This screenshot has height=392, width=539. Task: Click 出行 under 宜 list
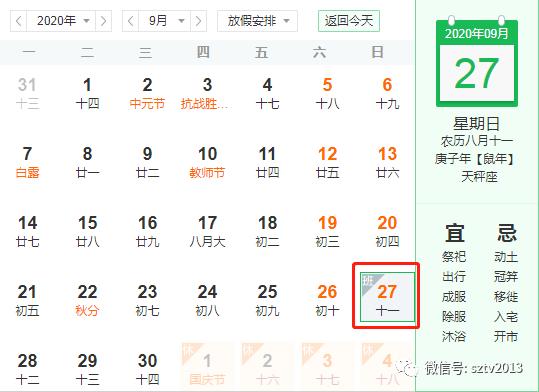click(454, 276)
